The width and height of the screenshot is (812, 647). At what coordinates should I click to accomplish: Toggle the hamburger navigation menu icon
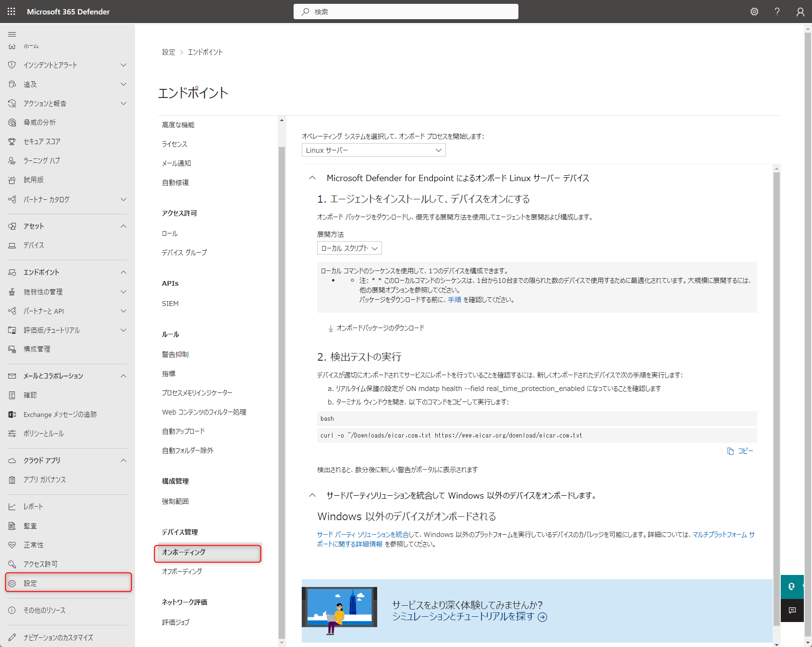tap(12, 34)
